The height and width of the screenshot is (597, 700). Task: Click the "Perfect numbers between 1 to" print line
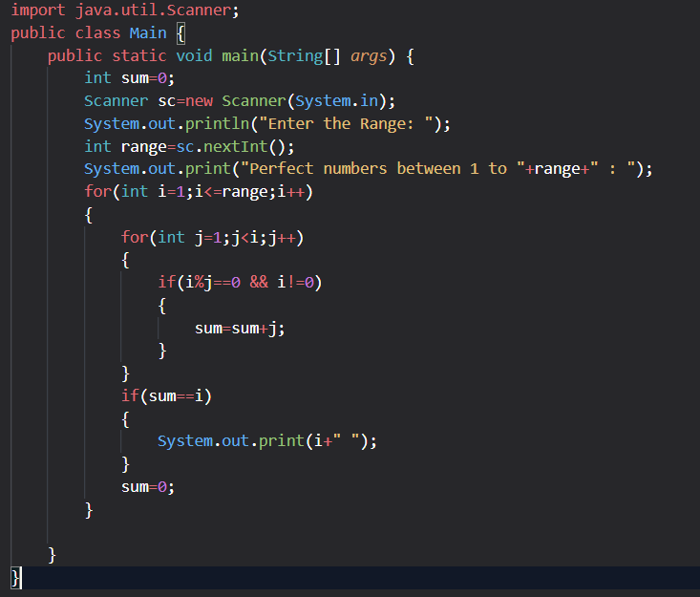tap(369, 169)
